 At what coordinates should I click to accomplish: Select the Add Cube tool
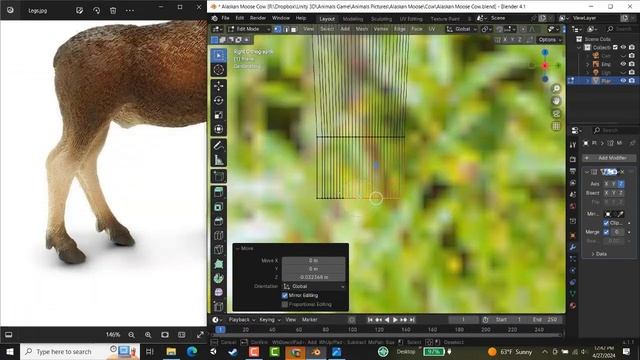tap(219, 176)
